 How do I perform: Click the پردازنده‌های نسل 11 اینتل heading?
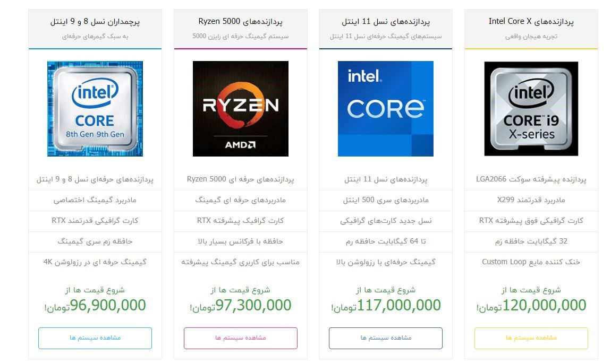click(386, 22)
